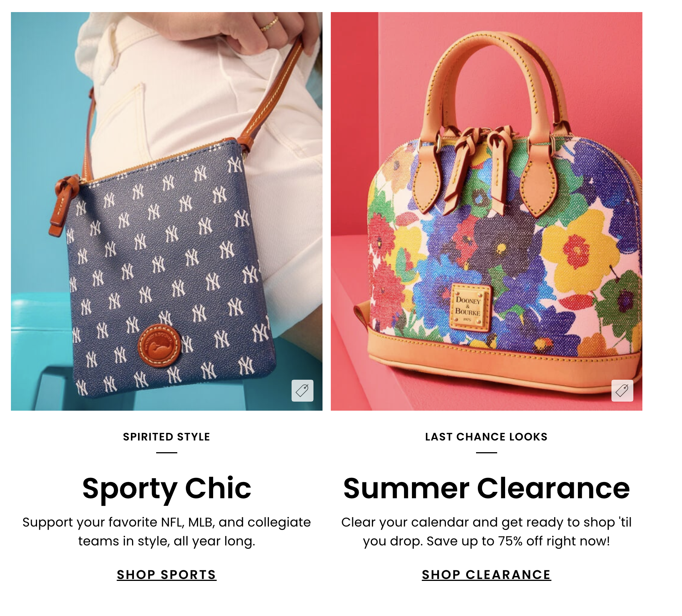Click the Sporty Chic heading
Viewport: 682px width, 616px height.
[x=166, y=489]
